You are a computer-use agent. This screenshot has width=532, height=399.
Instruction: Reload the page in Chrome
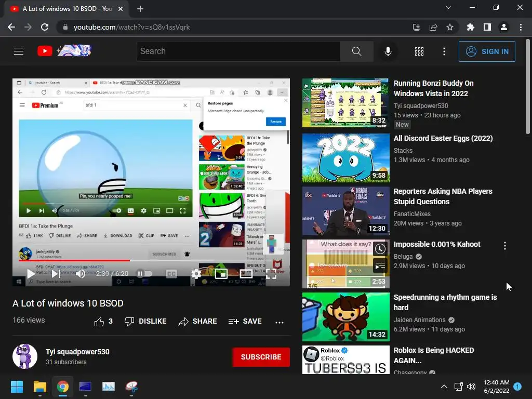click(x=45, y=27)
